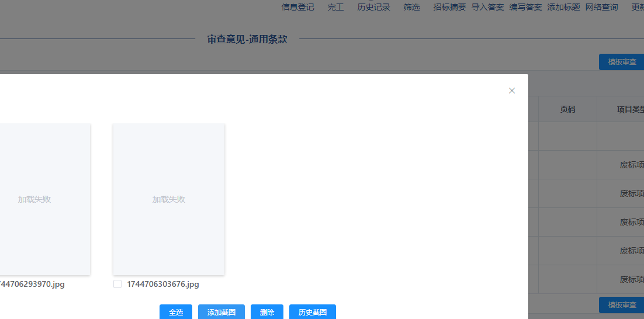Tick the checkbox for 1744706303676.jpg
This screenshot has height=319, width=644.
tap(117, 284)
